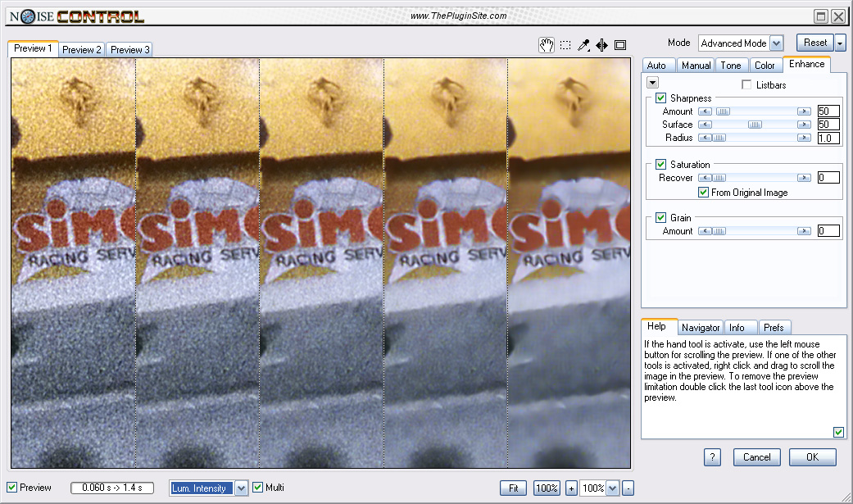Viewport: 853px width, 504px height.
Task: Click left arrow of Surface slider
Action: pyautogui.click(x=705, y=125)
